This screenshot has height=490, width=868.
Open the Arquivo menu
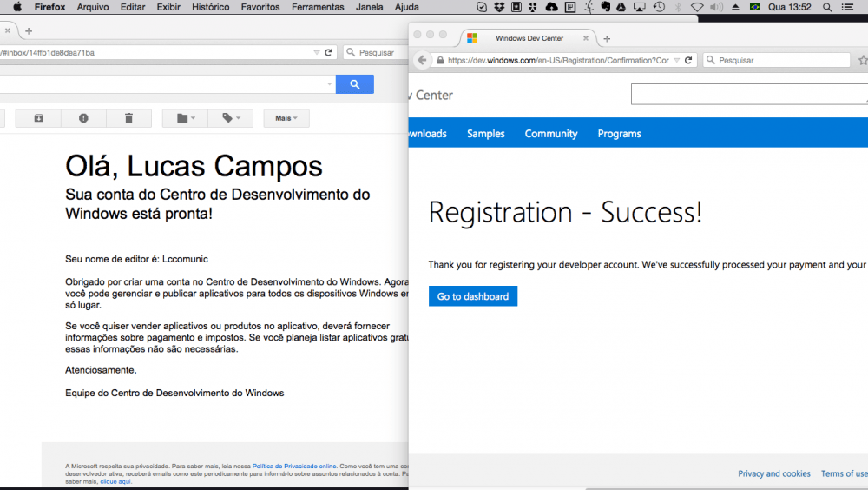[x=93, y=7]
